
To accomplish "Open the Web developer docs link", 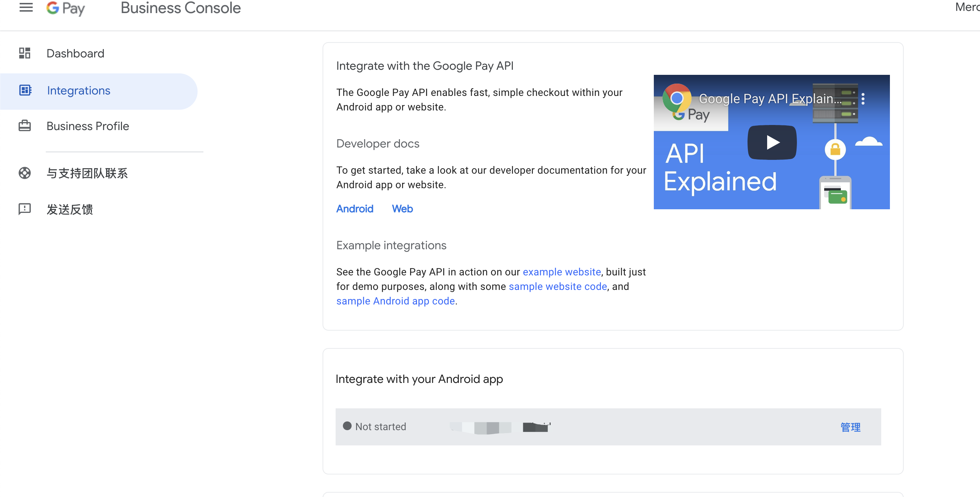I will tap(402, 209).
